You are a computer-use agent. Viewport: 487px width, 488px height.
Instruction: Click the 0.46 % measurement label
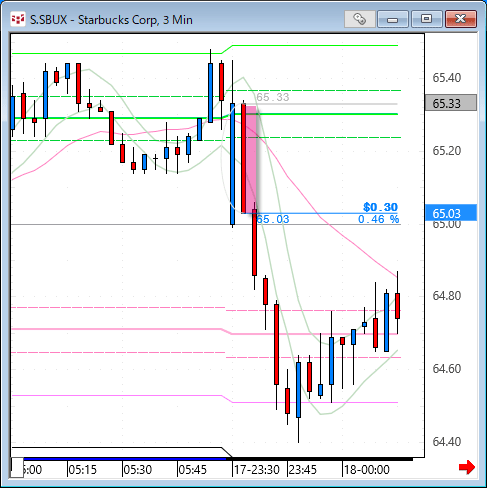pyautogui.click(x=378, y=219)
